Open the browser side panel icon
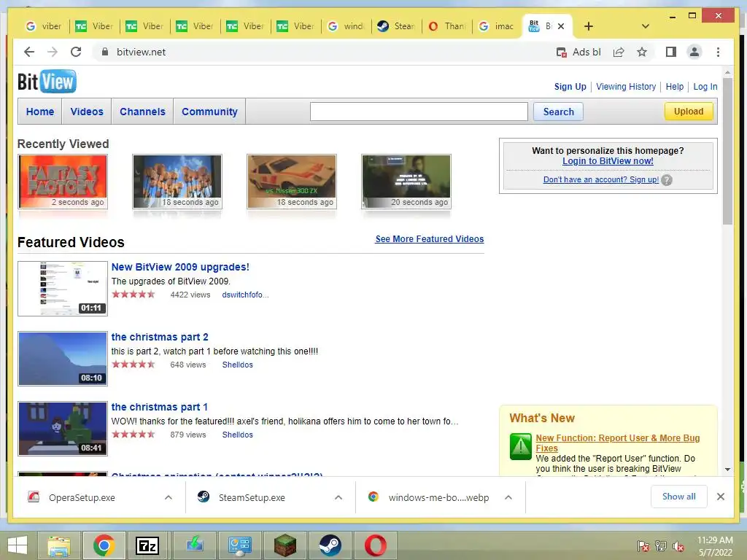This screenshot has width=747, height=560. point(671,52)
